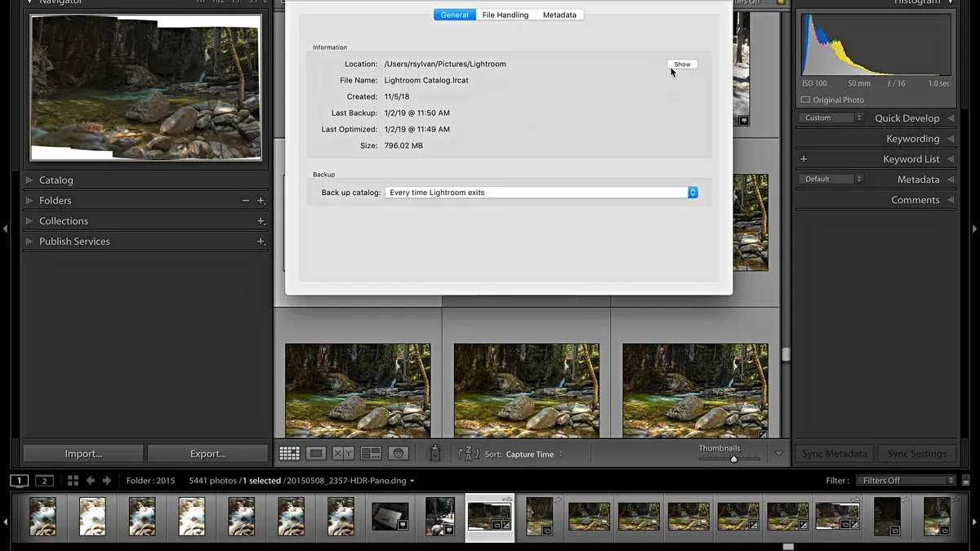The width and height of the screenshot is (980, 551).
Task: Add a new folder with plus icon
Action: tap(261, 200)
